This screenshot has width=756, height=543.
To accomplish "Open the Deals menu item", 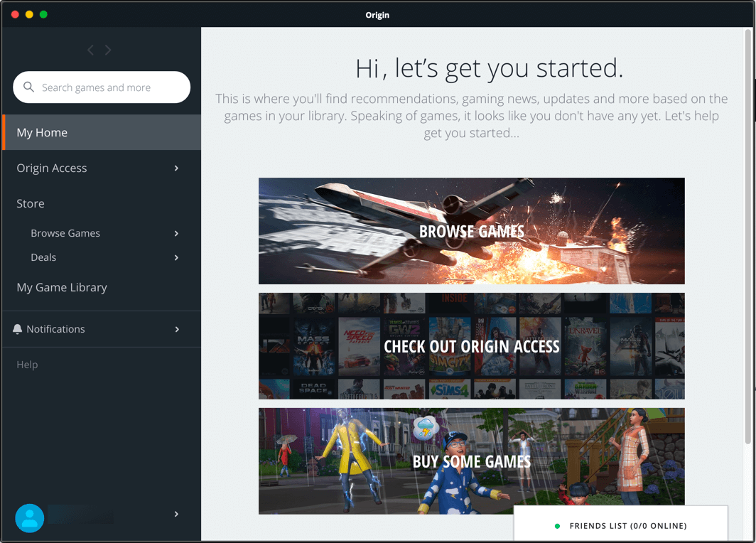I will pos(43,257).
